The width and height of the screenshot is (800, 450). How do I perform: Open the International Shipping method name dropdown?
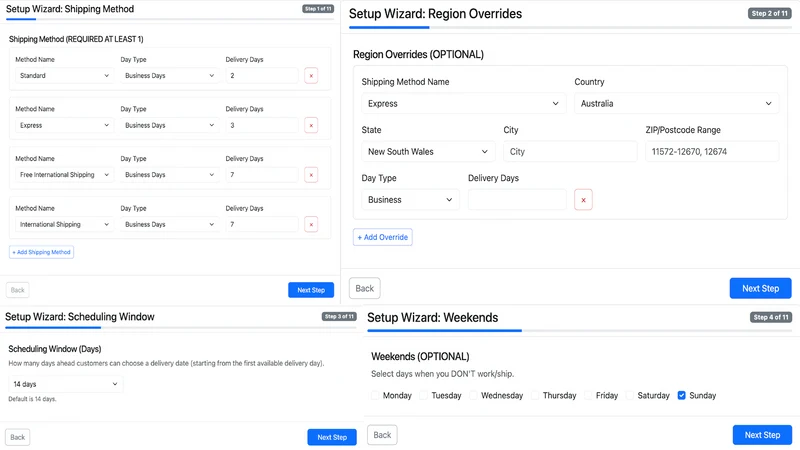tap(64, 224)
